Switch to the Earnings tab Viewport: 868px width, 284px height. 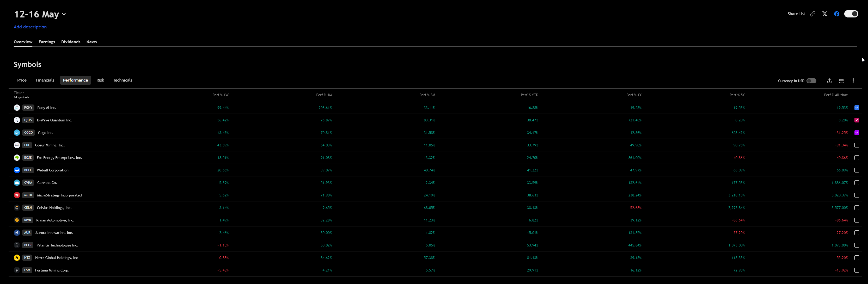coord(46,42)
